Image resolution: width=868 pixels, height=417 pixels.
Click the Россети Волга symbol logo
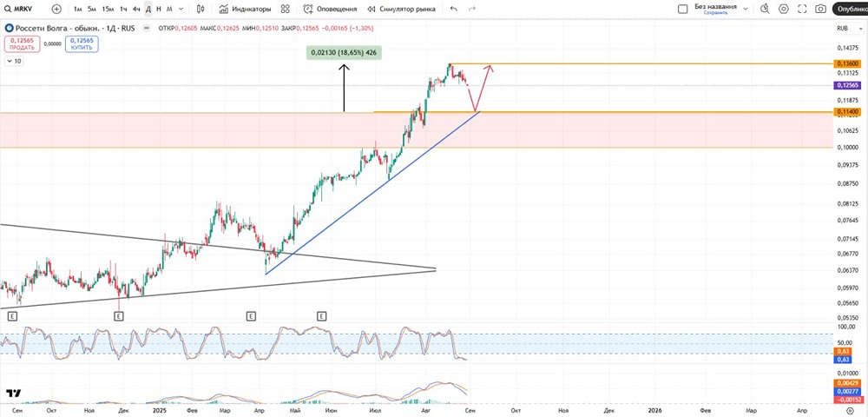click(10, 28)
